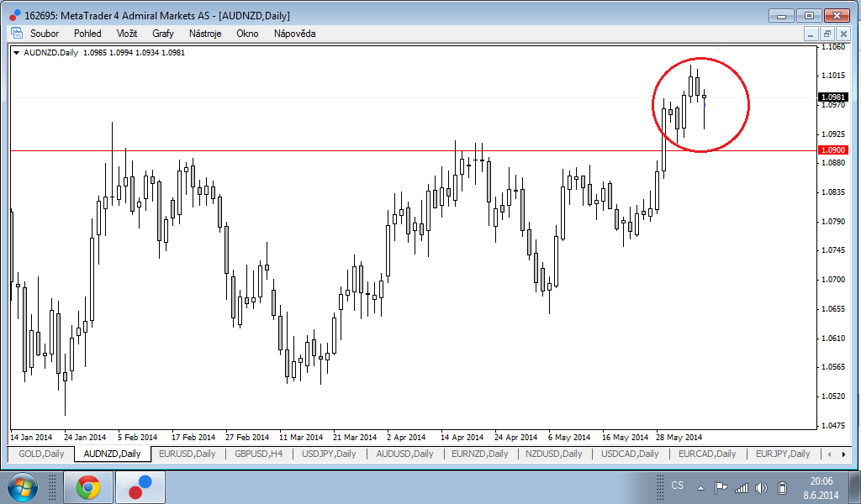Click the 1.0700 price scale value
The image size is (861, 504).
[x=833, y=280]
